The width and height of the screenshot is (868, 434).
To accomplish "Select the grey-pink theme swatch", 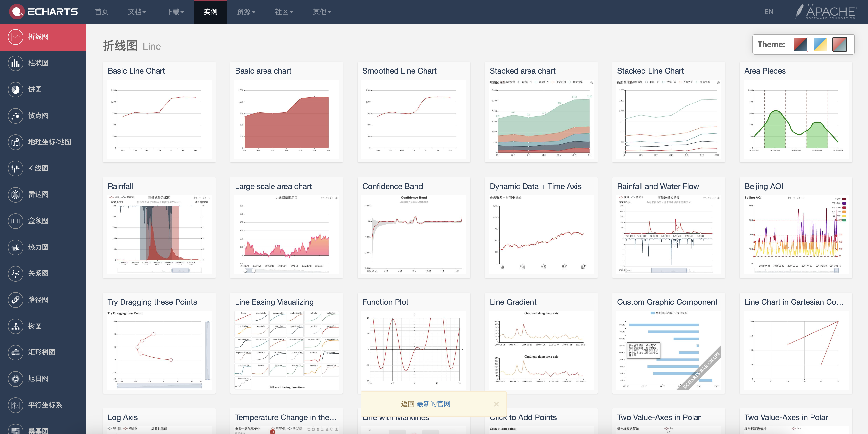I will 839,44.
